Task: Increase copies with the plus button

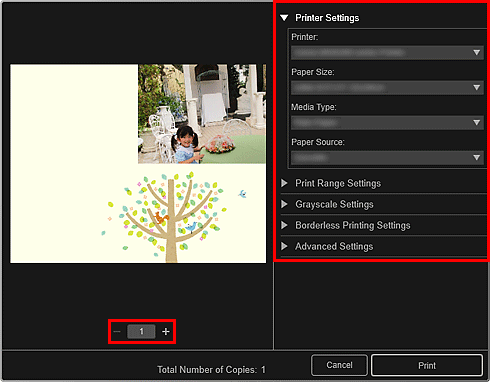Action: 166,332
